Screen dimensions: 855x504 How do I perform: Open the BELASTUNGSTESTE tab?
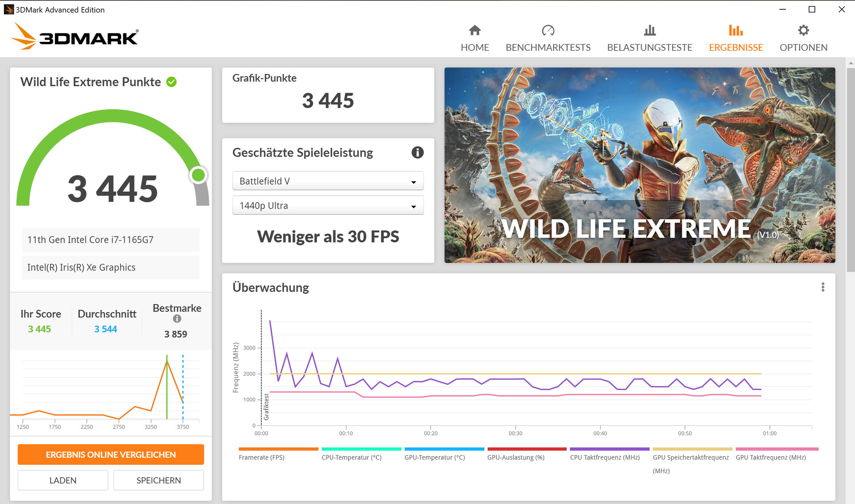(x=649, y=47)
